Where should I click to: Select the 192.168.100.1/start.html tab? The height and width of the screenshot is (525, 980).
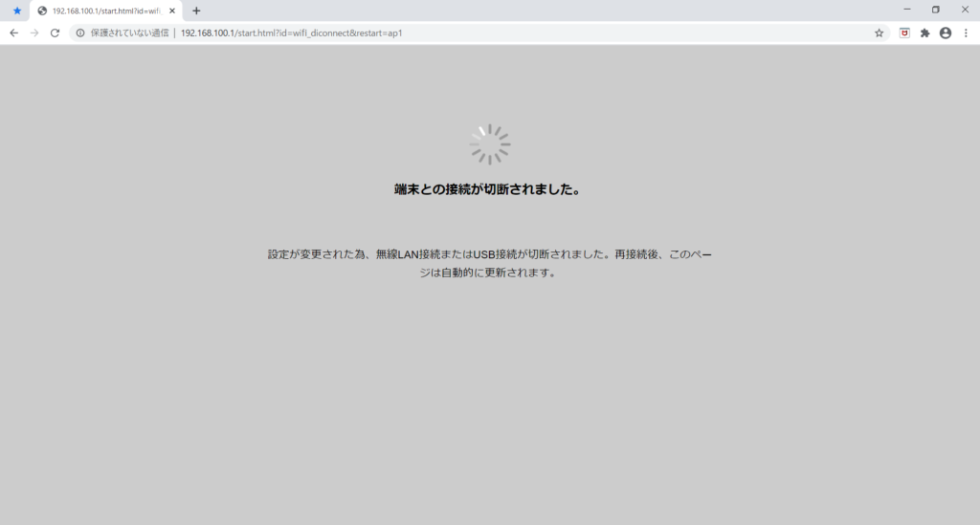106,11
